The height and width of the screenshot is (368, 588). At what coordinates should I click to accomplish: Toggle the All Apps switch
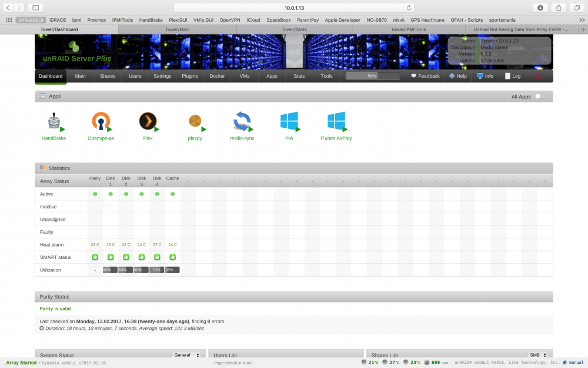pos(540,97)
